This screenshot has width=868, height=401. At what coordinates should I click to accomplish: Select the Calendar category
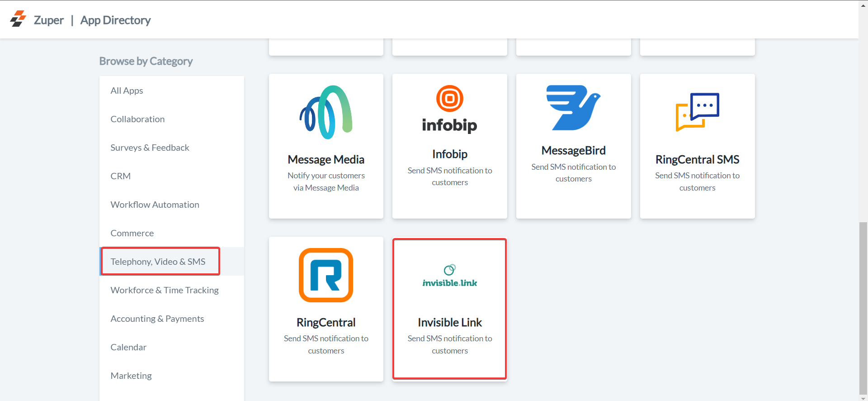tap(172, 347)
